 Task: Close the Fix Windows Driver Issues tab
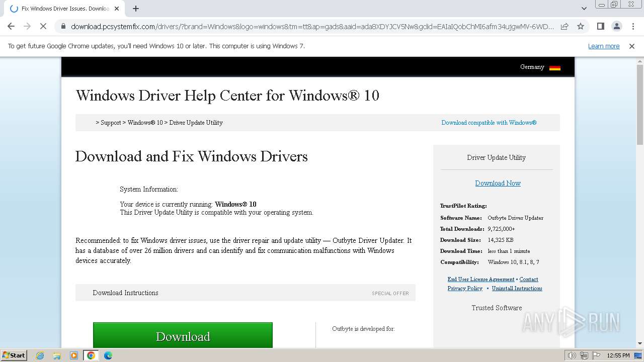click(x=117, y=9)
